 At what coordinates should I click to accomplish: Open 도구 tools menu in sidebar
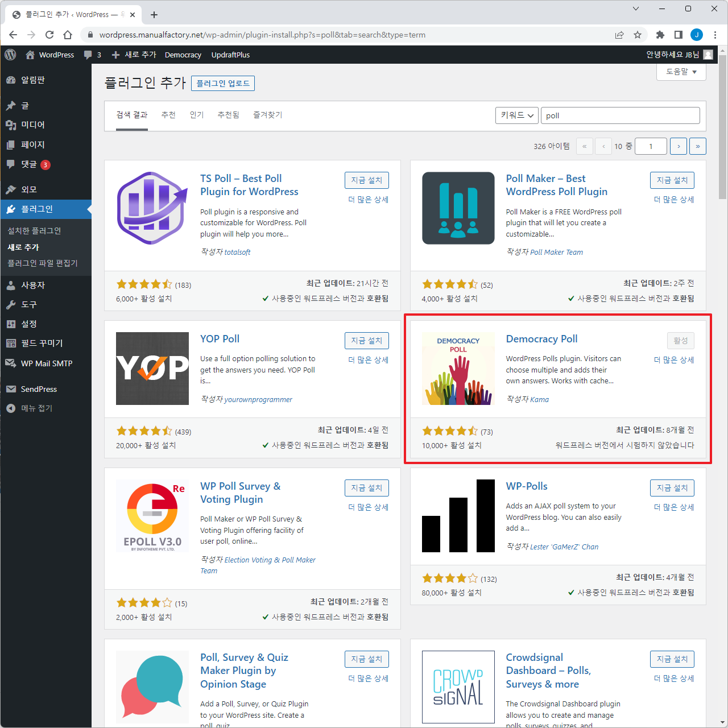[x=45, y=305]
